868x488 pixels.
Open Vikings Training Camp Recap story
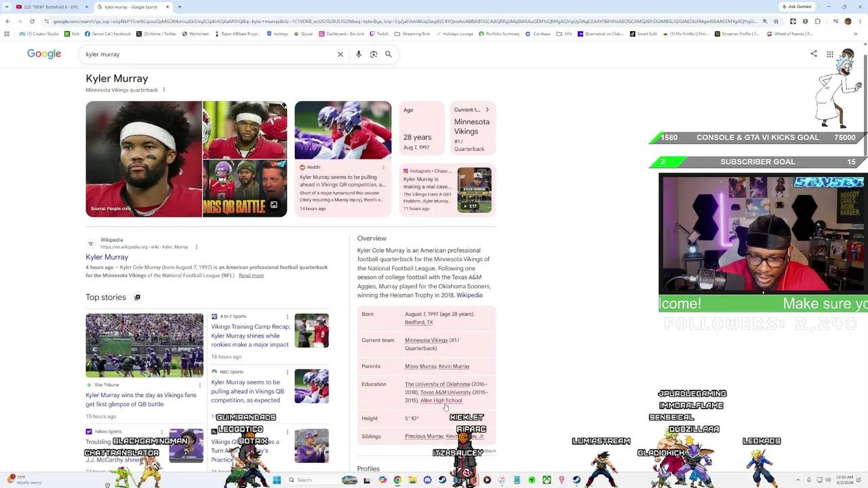250,335
